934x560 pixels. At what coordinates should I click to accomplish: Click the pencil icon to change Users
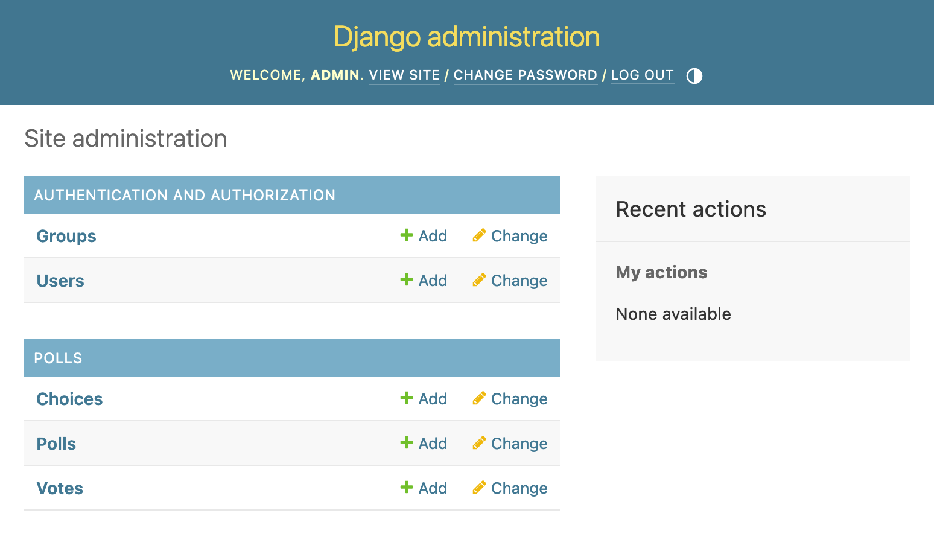click(x=479, y=280)
